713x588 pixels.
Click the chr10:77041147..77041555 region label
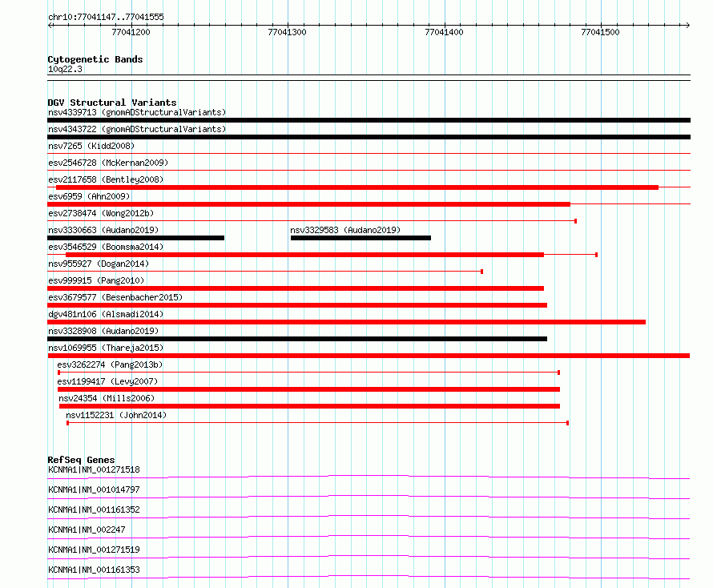106,17
